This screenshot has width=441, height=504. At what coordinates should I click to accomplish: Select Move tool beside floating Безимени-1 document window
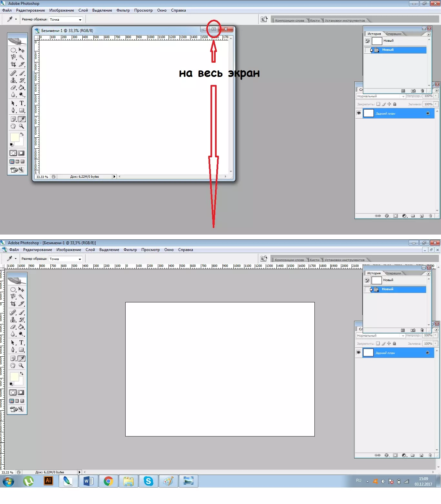coord(22,50)
